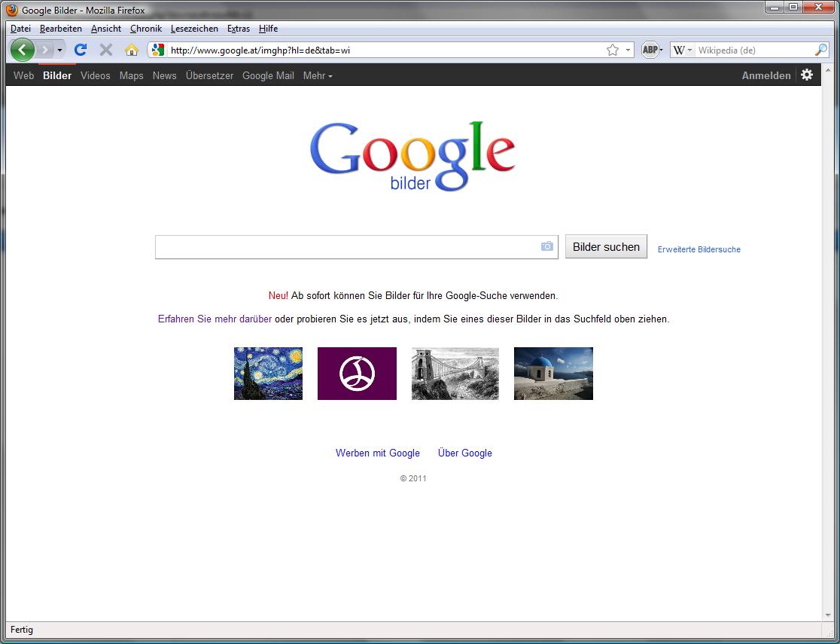
Task: Open the Datei menu
Action: (x=20, y=29)
